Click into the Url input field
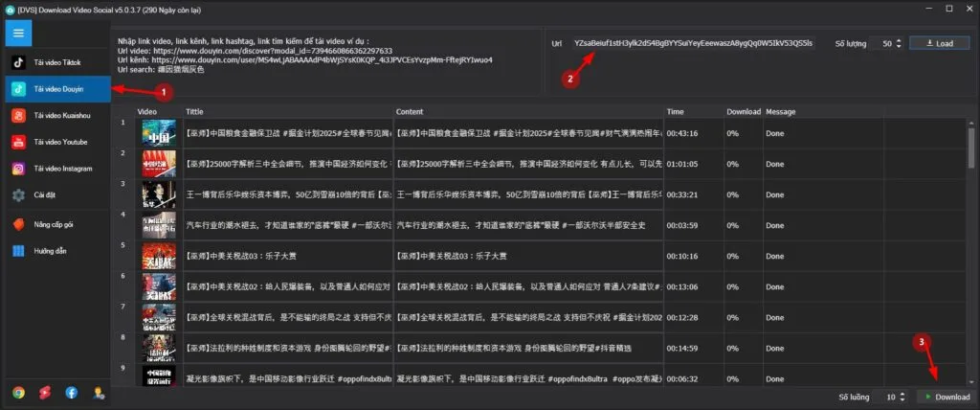The height and width of the screenshot is (410, 980). click(694, 43)
